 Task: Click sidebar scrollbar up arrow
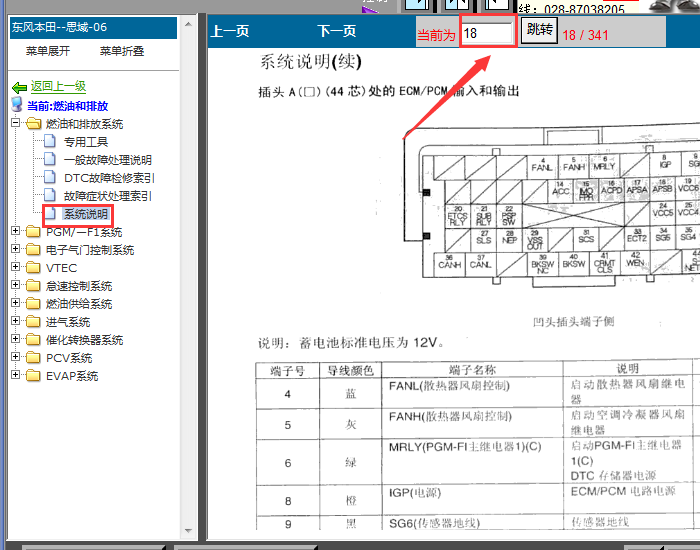(x=188, y=24)
